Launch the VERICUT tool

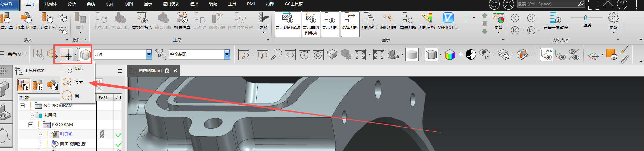(448, 20)
